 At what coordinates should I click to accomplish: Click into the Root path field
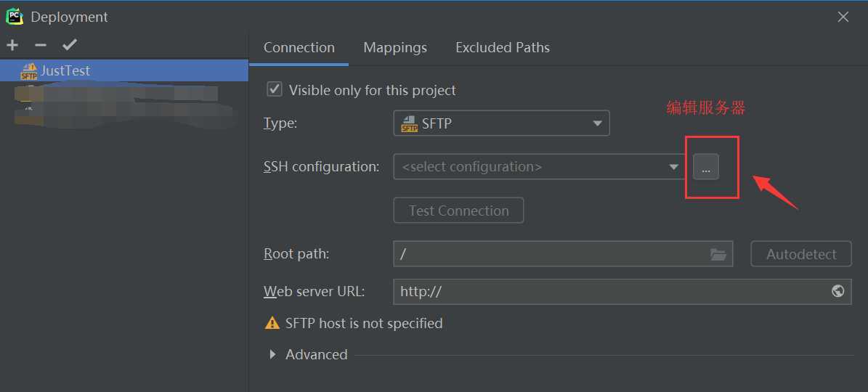pyautogui.click(x=563, y=254)
